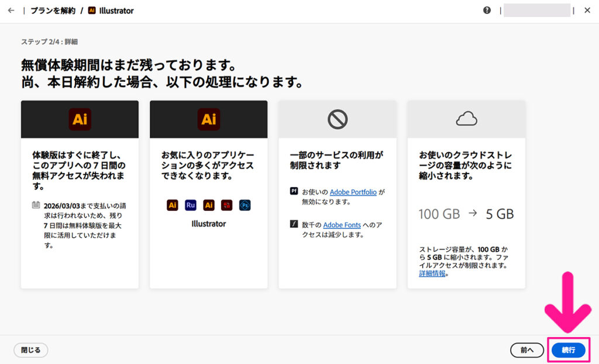
Task: Select the Premiere Rush (Ru) app icon
Action: click(191, 205)
